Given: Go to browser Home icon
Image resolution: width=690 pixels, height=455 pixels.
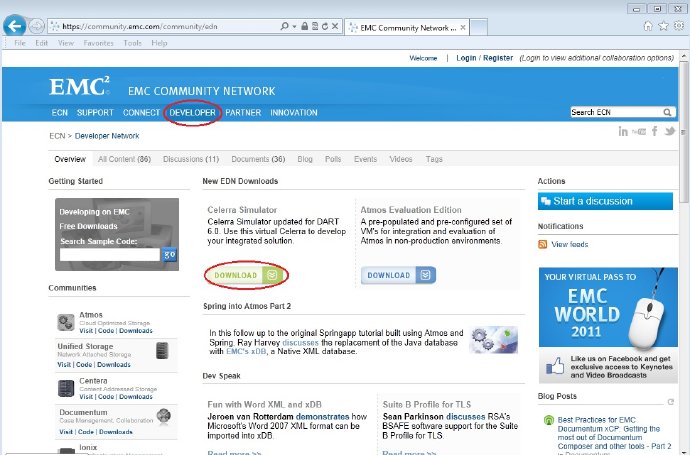Looking at the screenshot, I should click(648, 26).
